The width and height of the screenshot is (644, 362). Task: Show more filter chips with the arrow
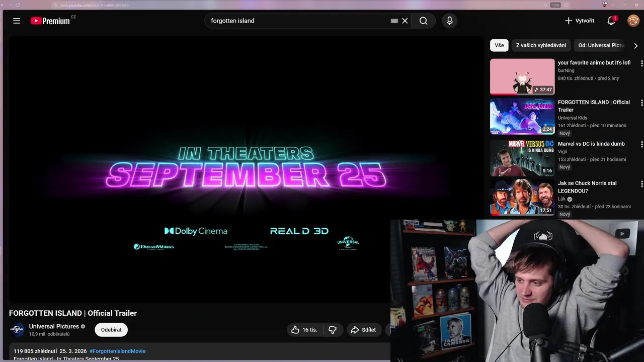click(x=635, y=46)
